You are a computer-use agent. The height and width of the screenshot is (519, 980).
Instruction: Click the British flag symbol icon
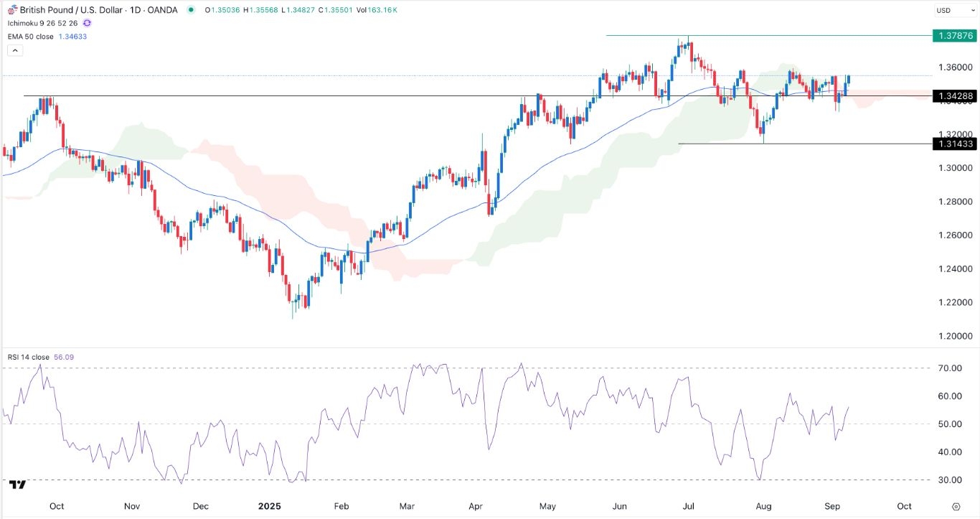[12, 9]
